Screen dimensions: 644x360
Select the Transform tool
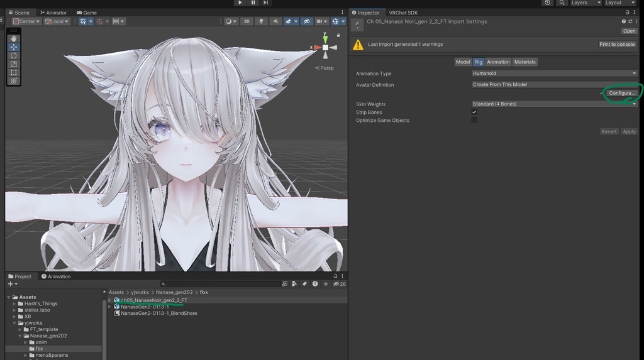14,81
